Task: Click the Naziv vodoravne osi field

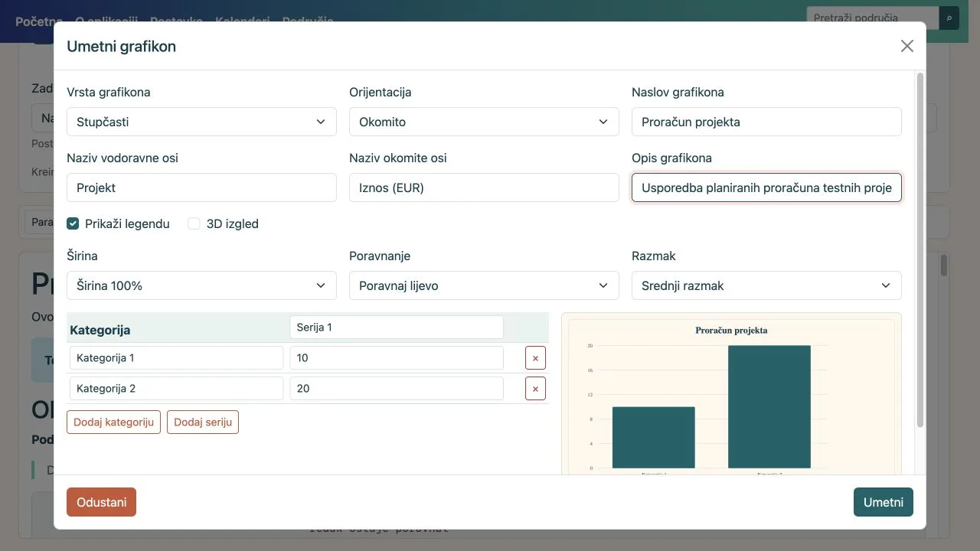Action: point(201,187)
